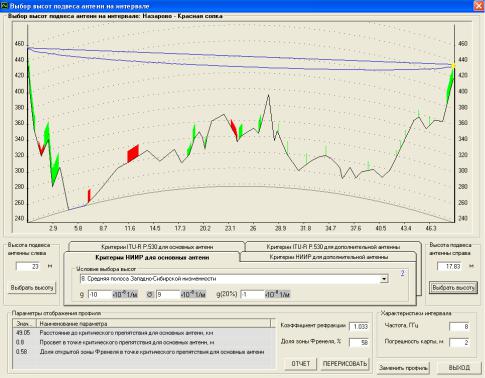Click the profile peak near 27 km

[268, 96]
